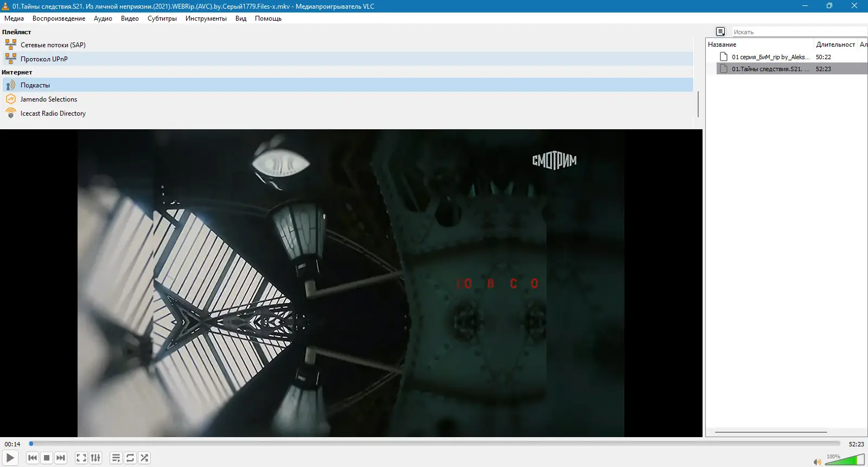The width and height of the screenshot is (868, 467).
Task: Click the Подкасты podcast icon
Action: click(x=11, y=85)
